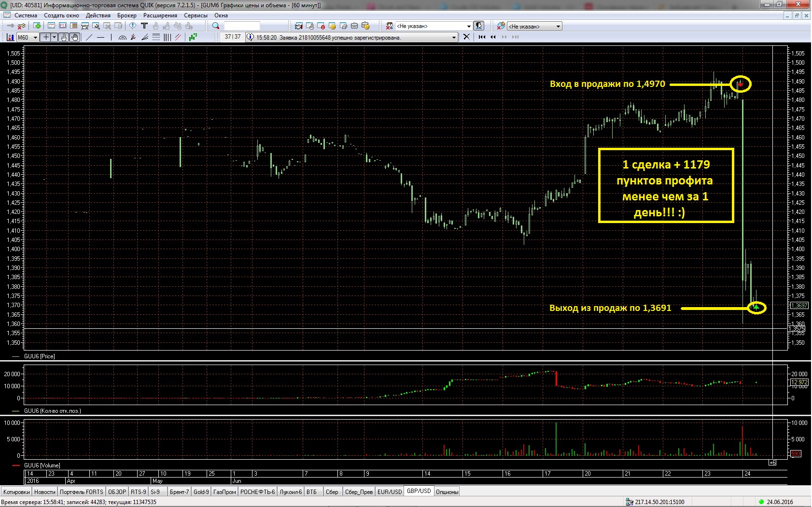Click the bold T text tool icon
This screenshot has width=812, height=507.
point(144,26)
